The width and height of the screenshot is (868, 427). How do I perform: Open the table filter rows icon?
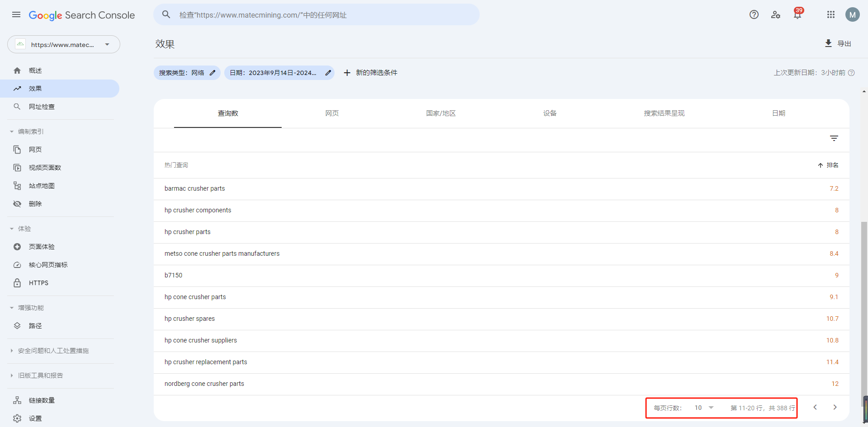tap(834, 138)
